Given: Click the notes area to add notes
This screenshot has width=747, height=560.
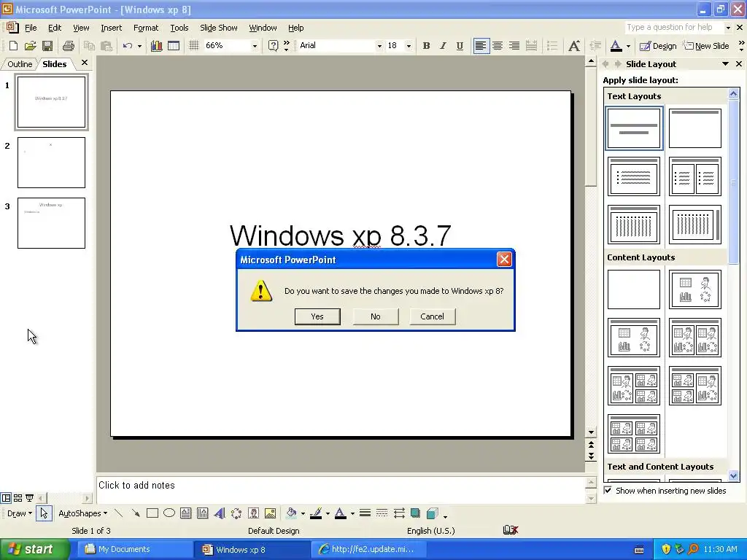Looking at the screenshot, I should 340,489.
